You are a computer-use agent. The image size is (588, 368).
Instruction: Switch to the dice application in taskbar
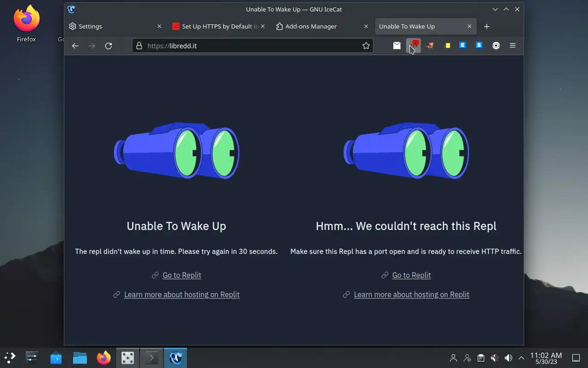point(128,357)
